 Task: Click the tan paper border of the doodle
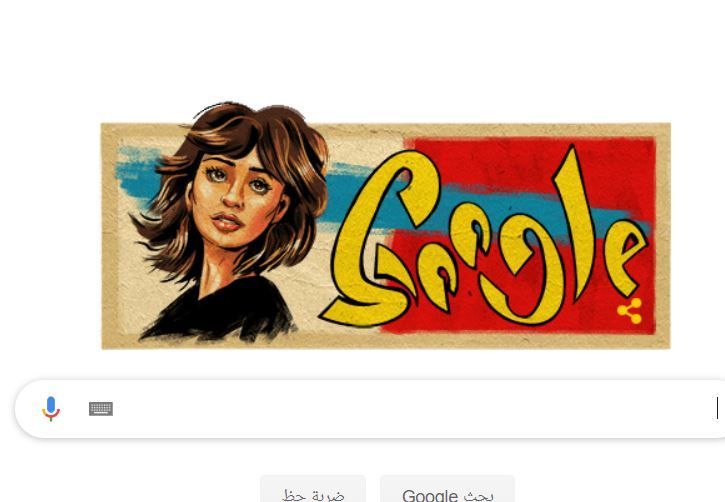pyautogui.click(x=386, y=341)
